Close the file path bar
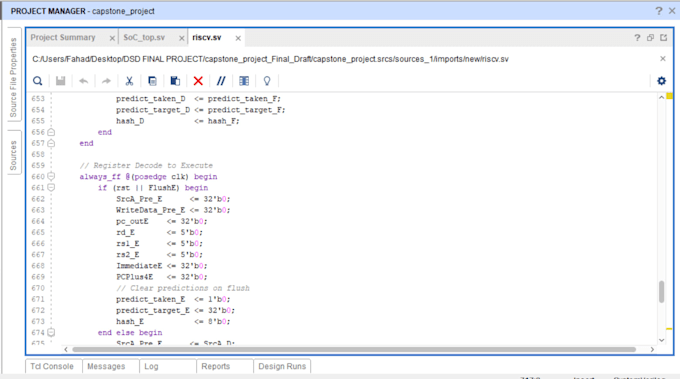The width and height of the screenshot is (680, 379). 663,59
